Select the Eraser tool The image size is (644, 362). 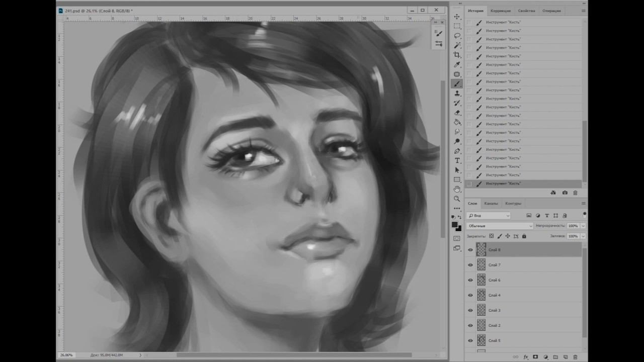point(457,113)
